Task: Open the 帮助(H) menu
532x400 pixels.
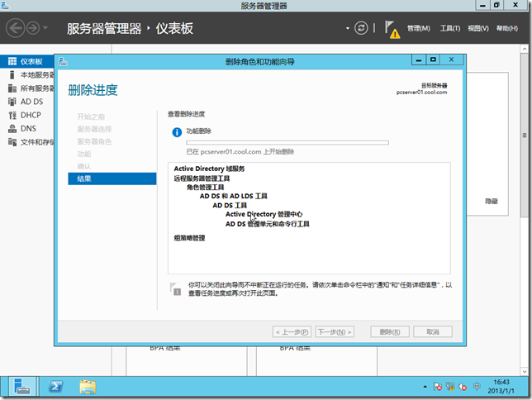Action: pos(507,29)
